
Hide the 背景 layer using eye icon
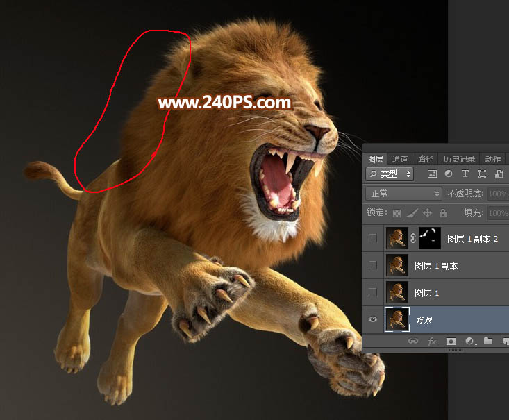tap(374, 320)
